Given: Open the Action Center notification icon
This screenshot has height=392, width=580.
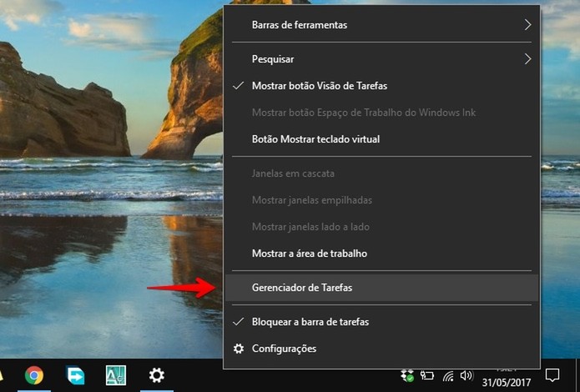Looking at the screenshot, I should [x=552, y=375].
